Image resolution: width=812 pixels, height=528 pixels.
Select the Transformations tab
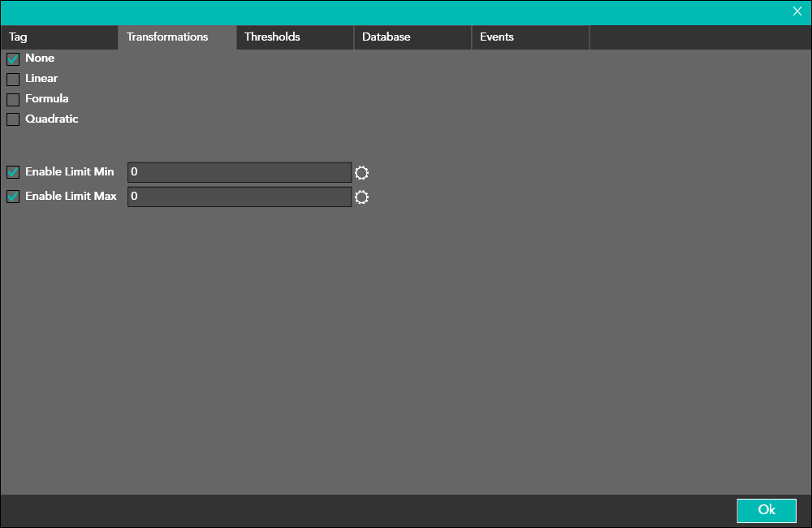(x=177, y=37)
